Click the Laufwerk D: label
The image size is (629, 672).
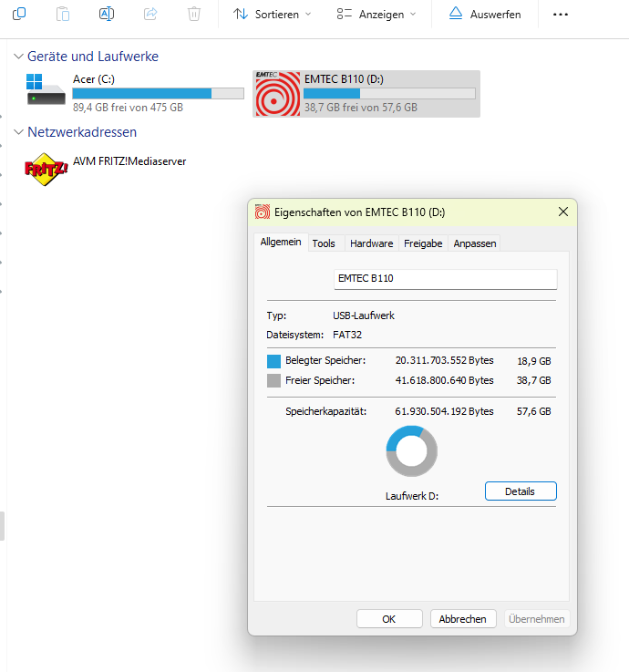pos(412,496)
